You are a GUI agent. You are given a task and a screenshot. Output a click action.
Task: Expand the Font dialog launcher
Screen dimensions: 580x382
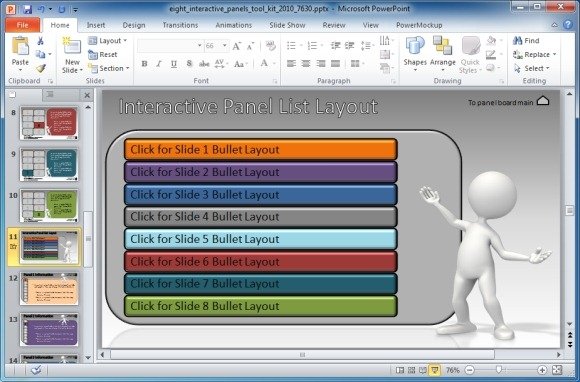275,81
